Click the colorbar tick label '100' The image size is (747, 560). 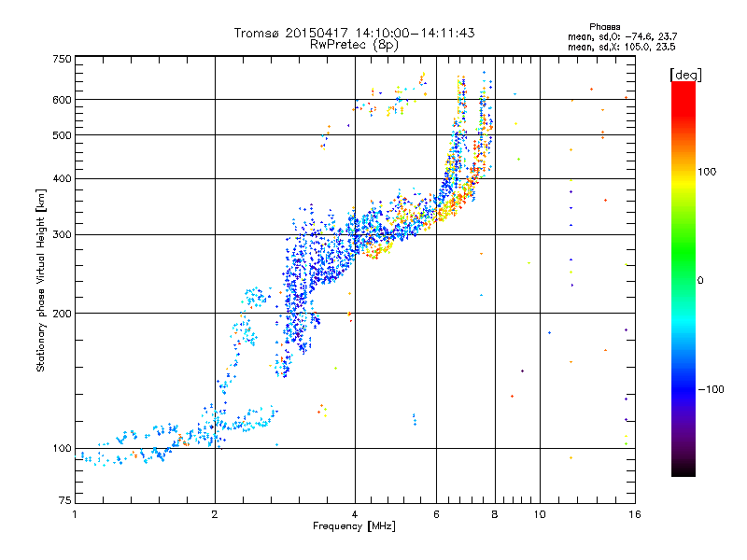coord(707,172)
